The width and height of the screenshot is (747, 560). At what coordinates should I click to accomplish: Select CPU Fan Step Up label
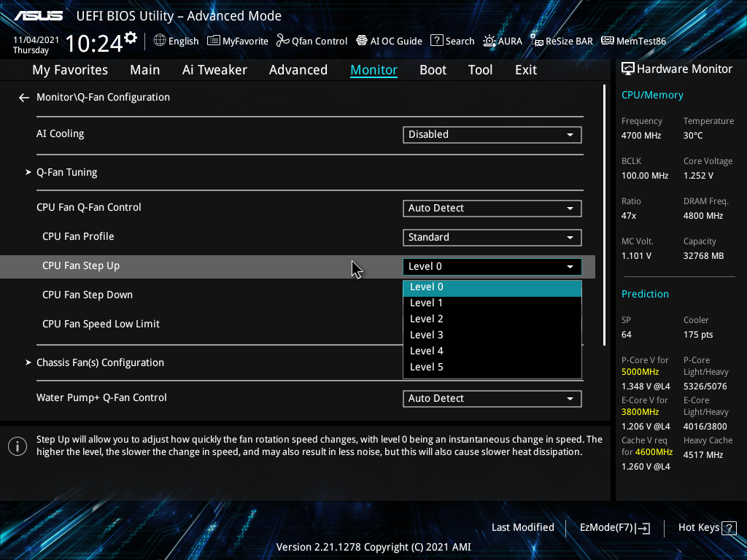click(x=81, y=266)
